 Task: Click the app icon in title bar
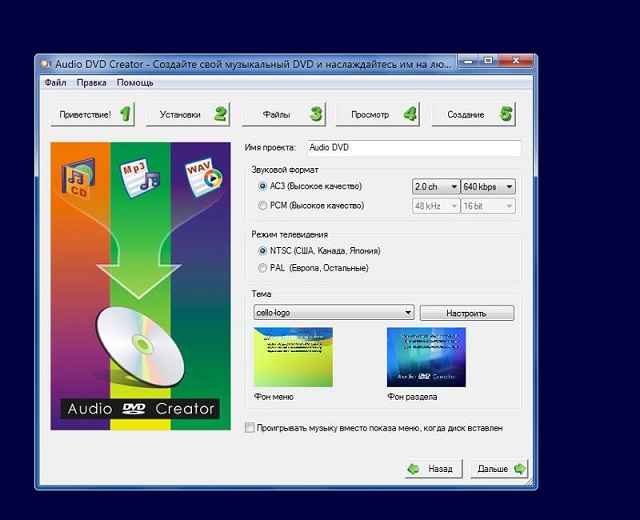click(x=45, y=64)
